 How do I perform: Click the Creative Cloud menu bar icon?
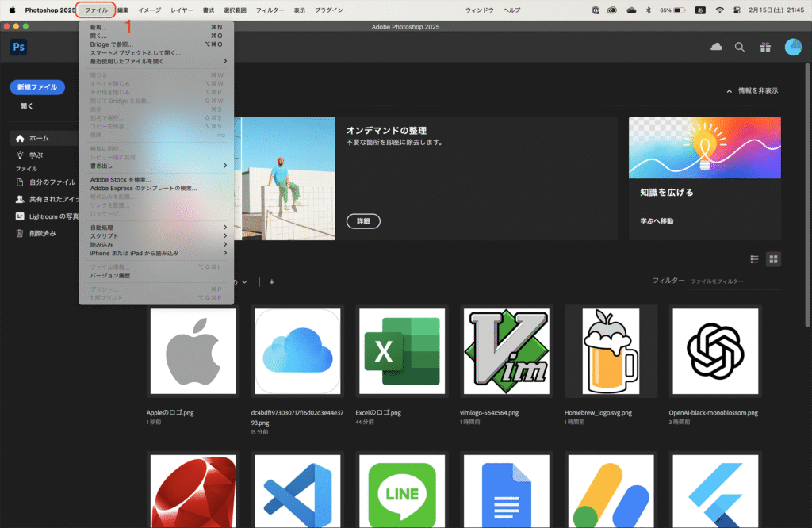(x=612, y=10)
